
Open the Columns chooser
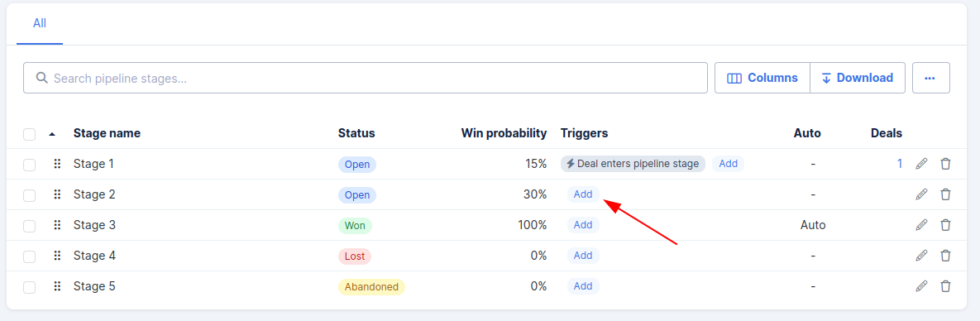point(762,79)
